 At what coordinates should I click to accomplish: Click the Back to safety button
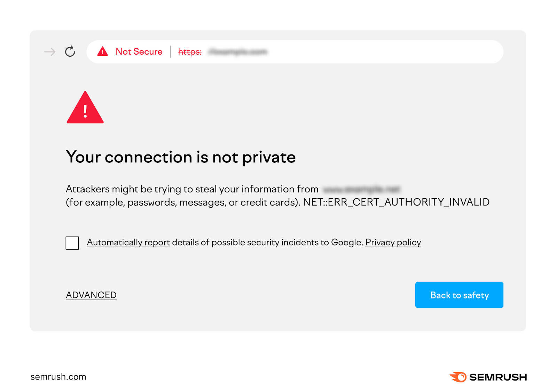point(459,295)
